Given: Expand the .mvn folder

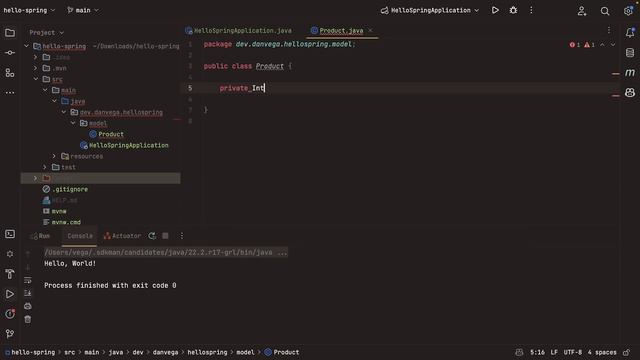Looking at the screenshot, I should pyautogui.click(x=36, y=68).
